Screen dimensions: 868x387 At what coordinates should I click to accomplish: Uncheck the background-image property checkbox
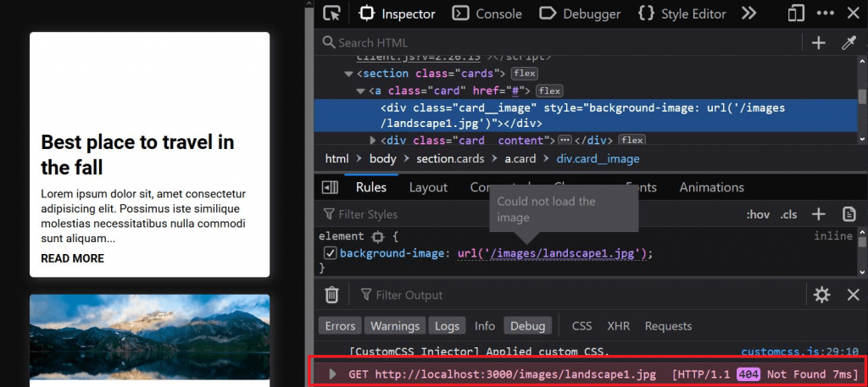pos(330,254)
